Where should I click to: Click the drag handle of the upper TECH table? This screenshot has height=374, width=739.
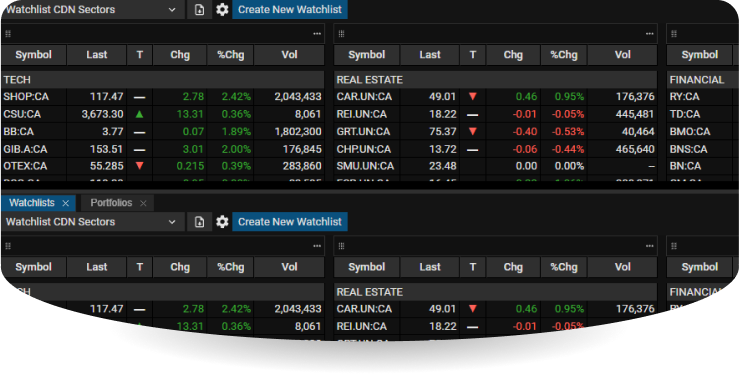click(8, 34)
